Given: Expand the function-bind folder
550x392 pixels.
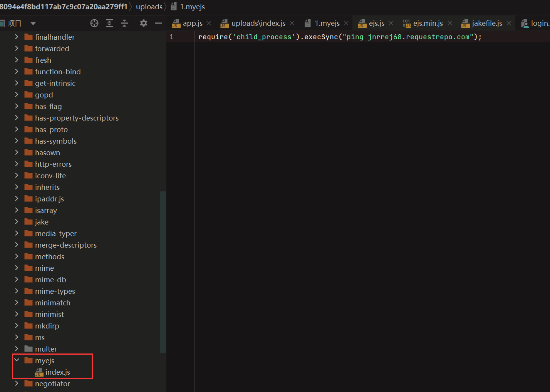Looking at the screenshot, I should click(17, 72).
